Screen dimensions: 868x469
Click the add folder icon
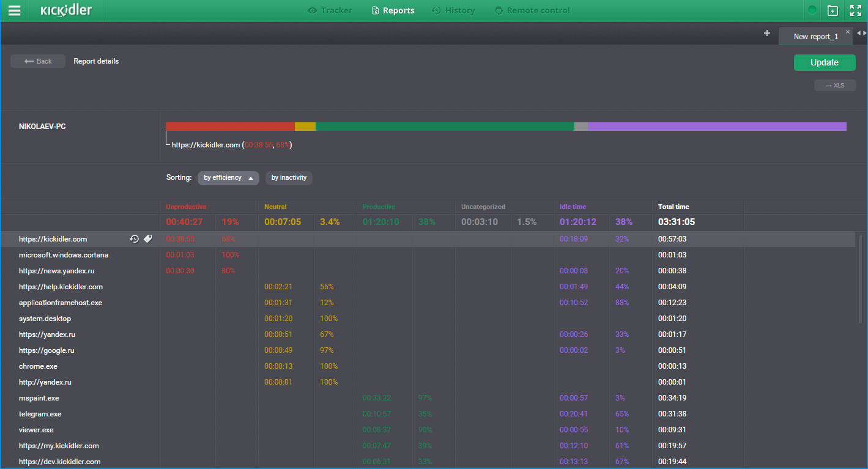tap(833, 10)
